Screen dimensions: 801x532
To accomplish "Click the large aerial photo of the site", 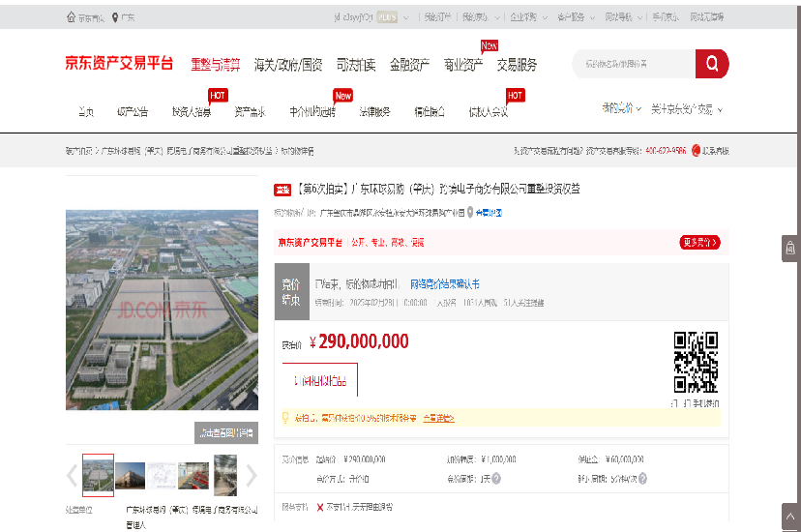I will 162,310.
